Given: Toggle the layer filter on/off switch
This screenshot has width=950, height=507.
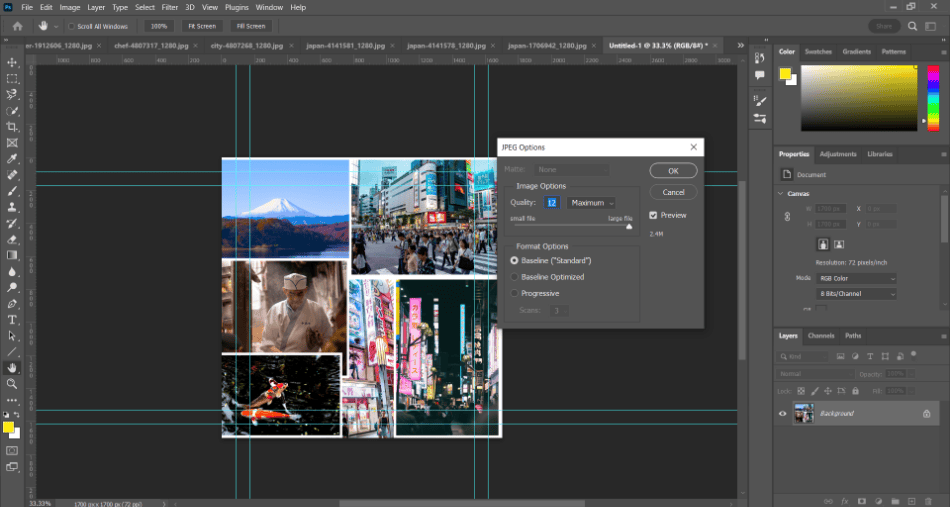Looking at the screenshot, I should click(914, 355).
